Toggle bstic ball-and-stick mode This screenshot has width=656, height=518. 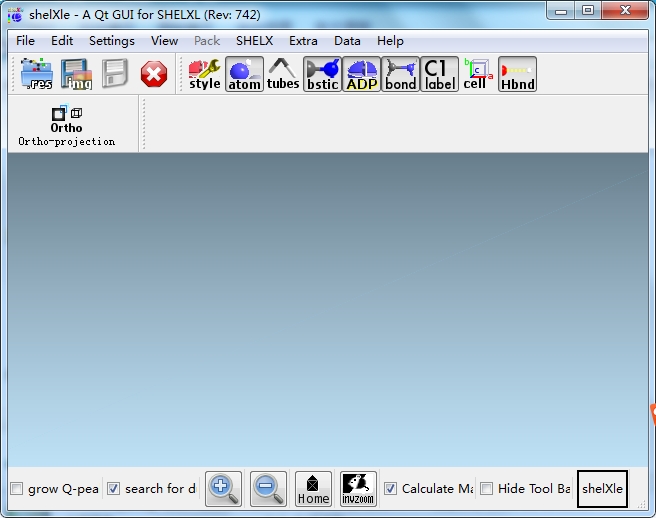322,74
